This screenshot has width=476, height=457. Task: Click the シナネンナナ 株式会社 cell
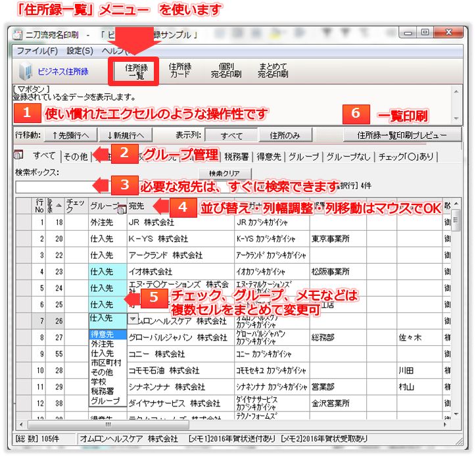click(x=180, y=387)
